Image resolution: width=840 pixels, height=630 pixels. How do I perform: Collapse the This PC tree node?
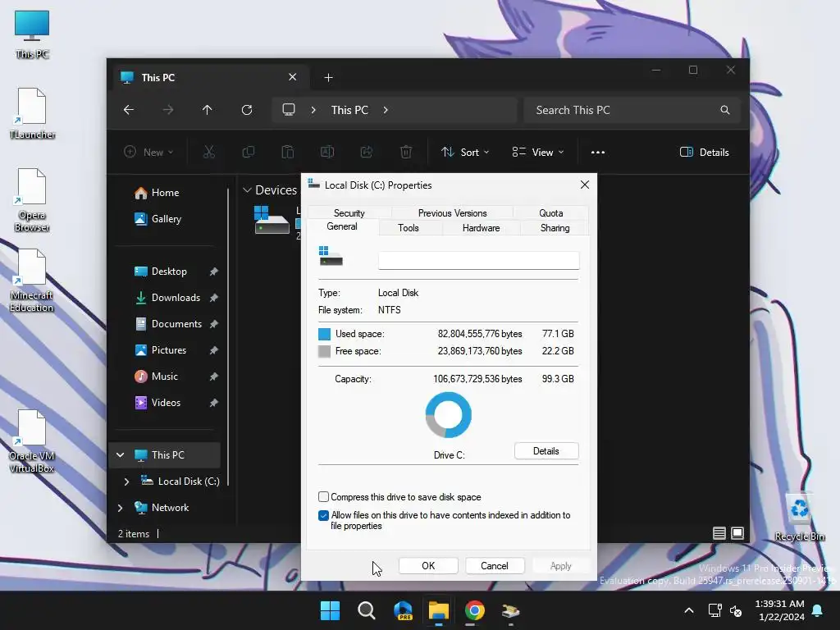(121, 454)
